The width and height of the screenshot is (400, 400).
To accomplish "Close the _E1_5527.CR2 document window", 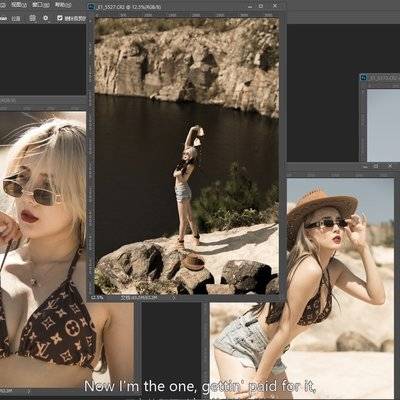I will point(275,6).
